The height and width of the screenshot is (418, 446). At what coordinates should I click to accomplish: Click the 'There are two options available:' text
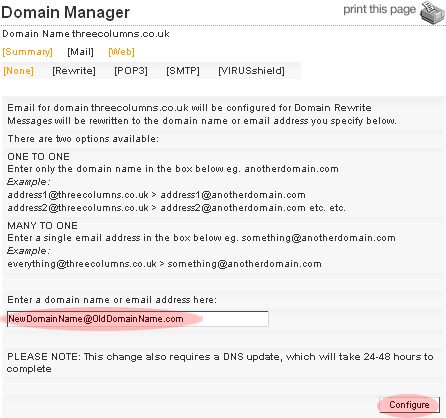[x=83, y=139]
